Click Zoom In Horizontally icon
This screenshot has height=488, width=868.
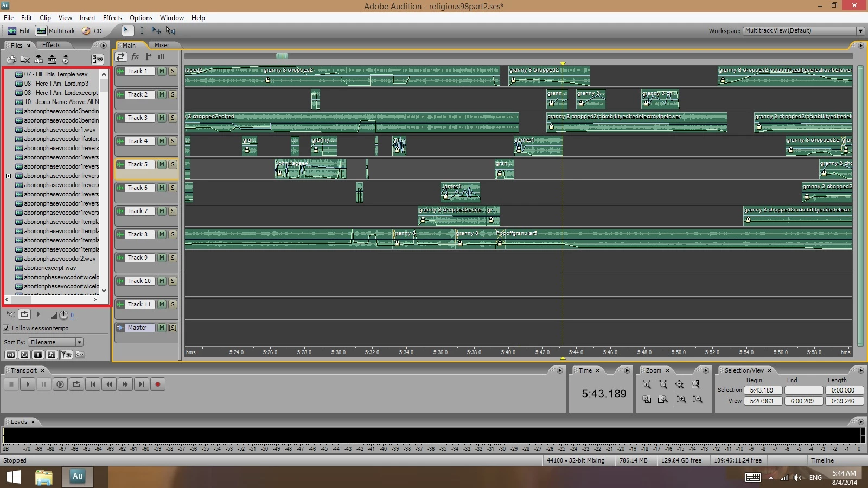(x=647, y=384)
